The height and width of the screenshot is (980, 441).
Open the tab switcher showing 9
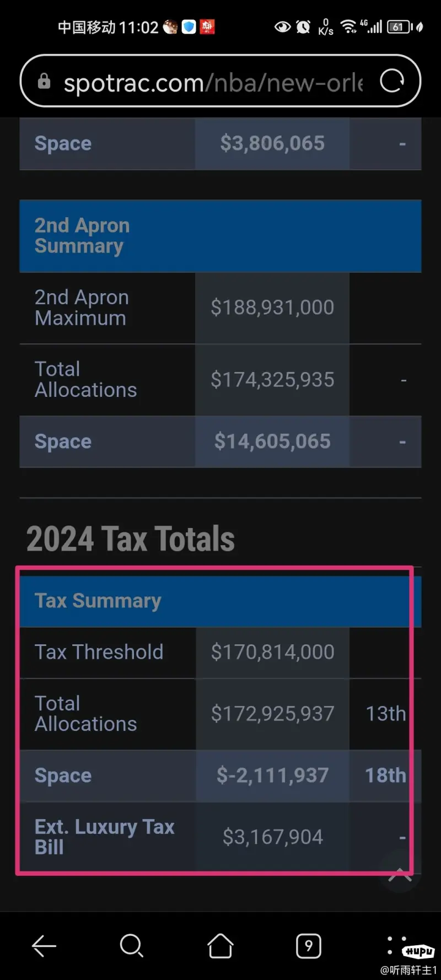pyautogui.click(x=309, y=946)
